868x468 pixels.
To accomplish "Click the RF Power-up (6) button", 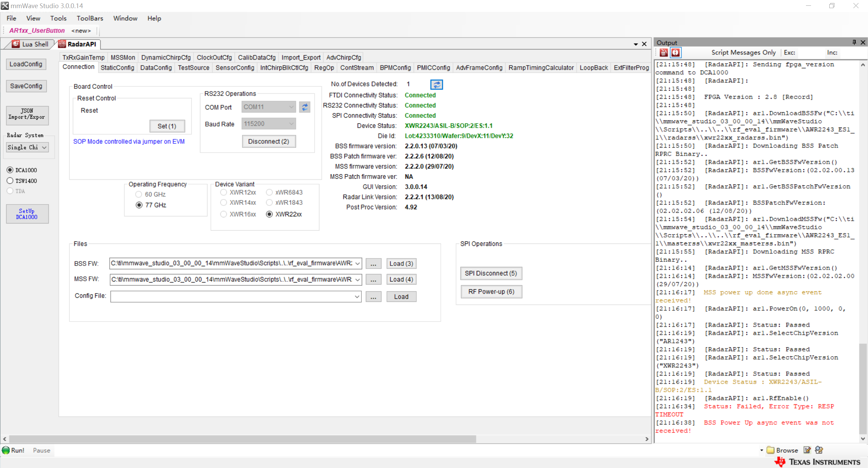I will click(x=491, y=292).
